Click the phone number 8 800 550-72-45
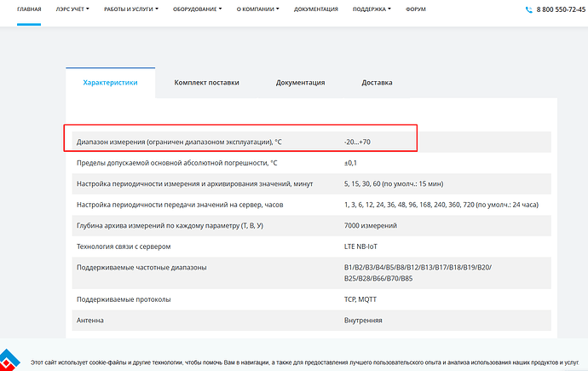Viewport: 588px width, 371px height. [562, 10]
